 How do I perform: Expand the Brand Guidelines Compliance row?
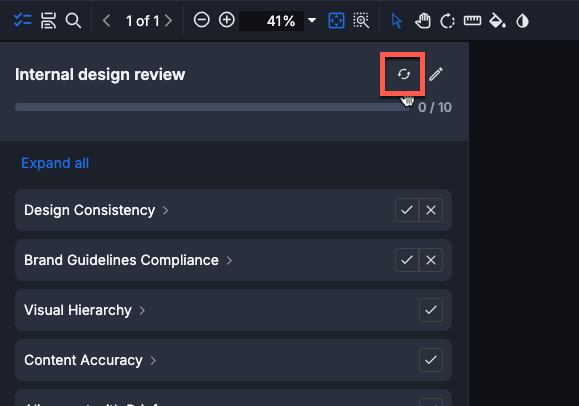tap(229, 260)
